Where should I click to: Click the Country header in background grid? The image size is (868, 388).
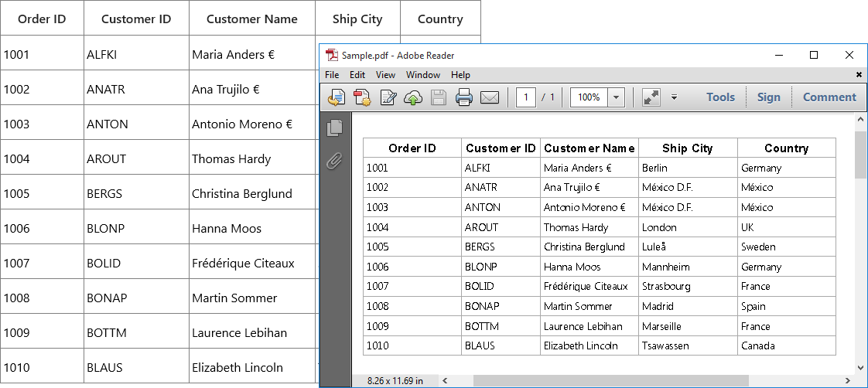[x=440, y=19]
